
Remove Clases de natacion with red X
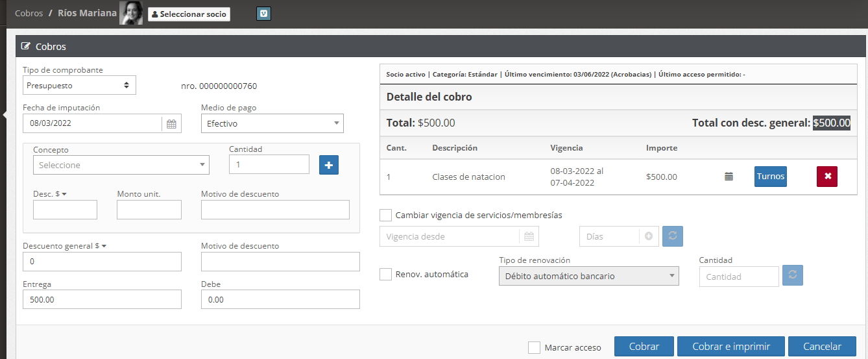[x=826, y=177]
